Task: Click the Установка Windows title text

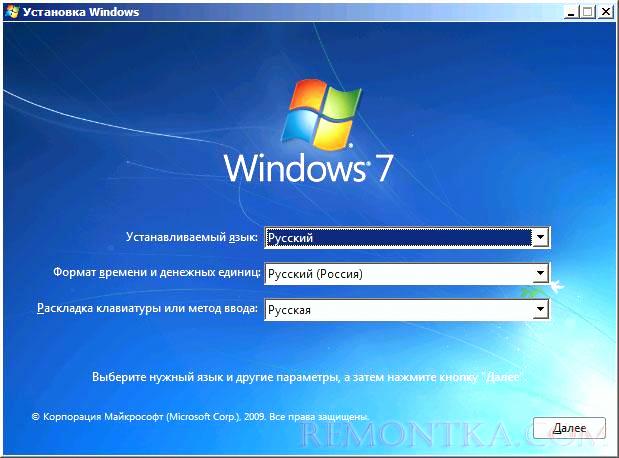Action: [x=81, y=12]
